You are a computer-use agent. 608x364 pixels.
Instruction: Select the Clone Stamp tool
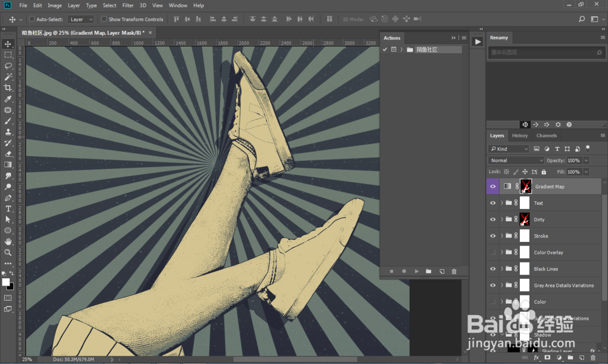click(8, 132)
